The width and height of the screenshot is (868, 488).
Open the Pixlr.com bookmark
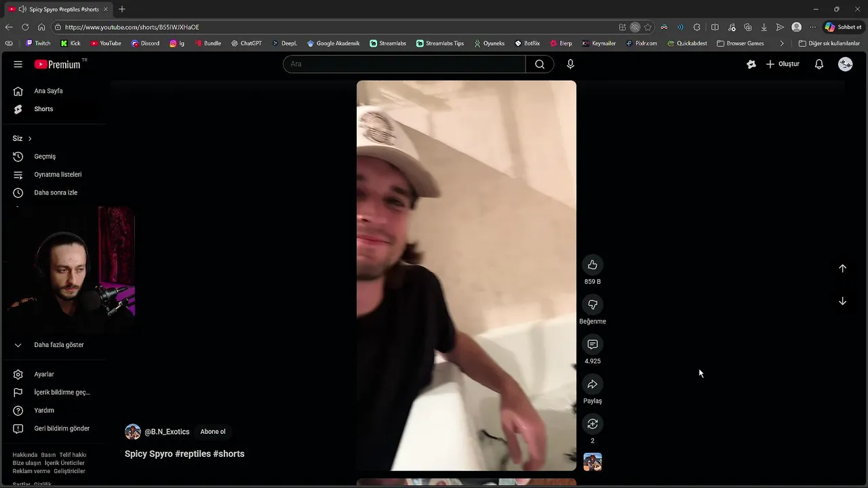point(642,43)
